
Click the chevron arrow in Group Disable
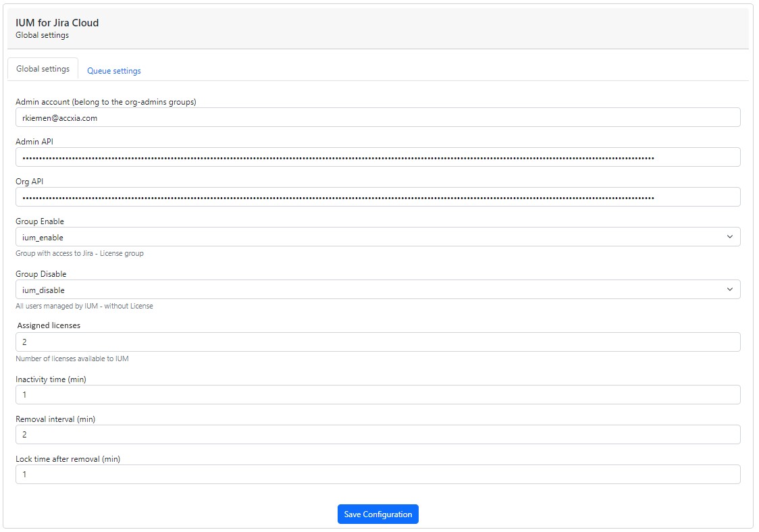point(729,290)
